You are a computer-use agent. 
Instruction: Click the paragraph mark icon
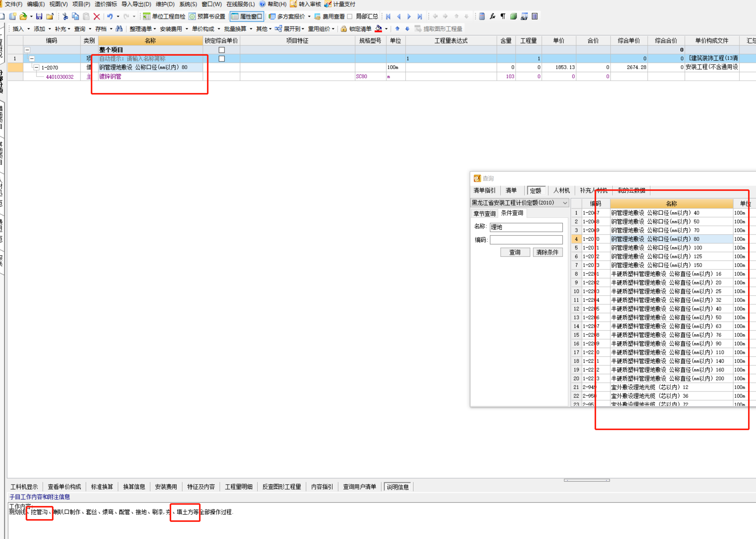[503, 16]
